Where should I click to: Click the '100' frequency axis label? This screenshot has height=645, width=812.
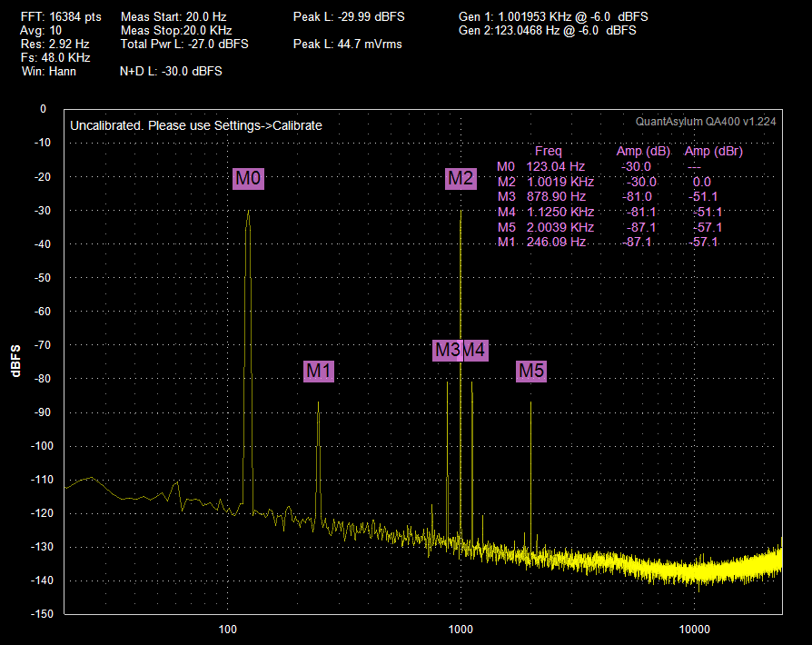click(227, 629)
